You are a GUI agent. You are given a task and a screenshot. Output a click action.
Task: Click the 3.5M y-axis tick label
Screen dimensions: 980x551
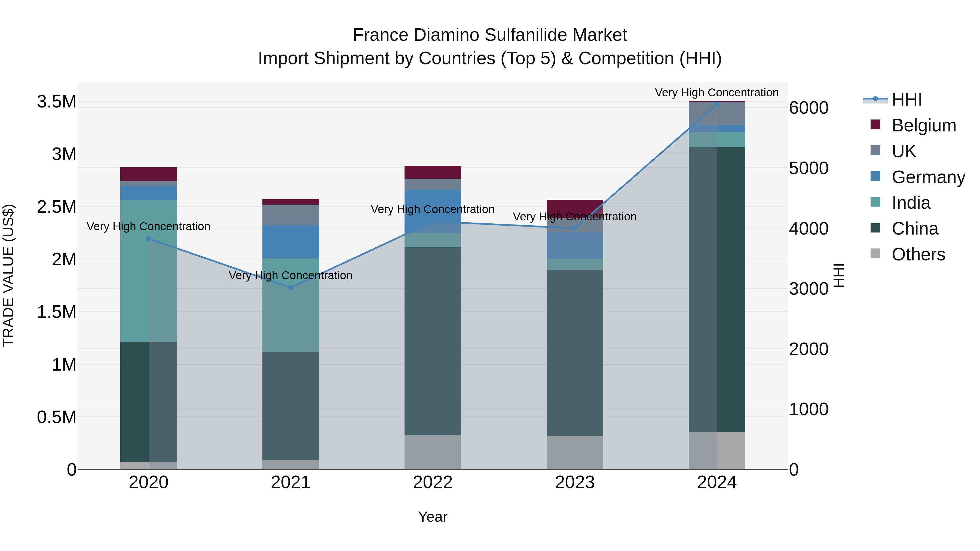click(x=56, y=102)
